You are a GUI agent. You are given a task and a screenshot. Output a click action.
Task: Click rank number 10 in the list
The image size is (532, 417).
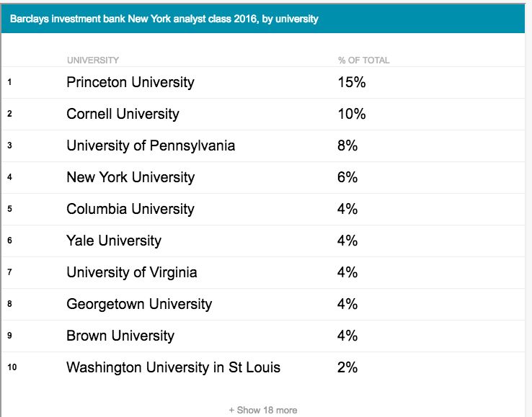[12, 367]
